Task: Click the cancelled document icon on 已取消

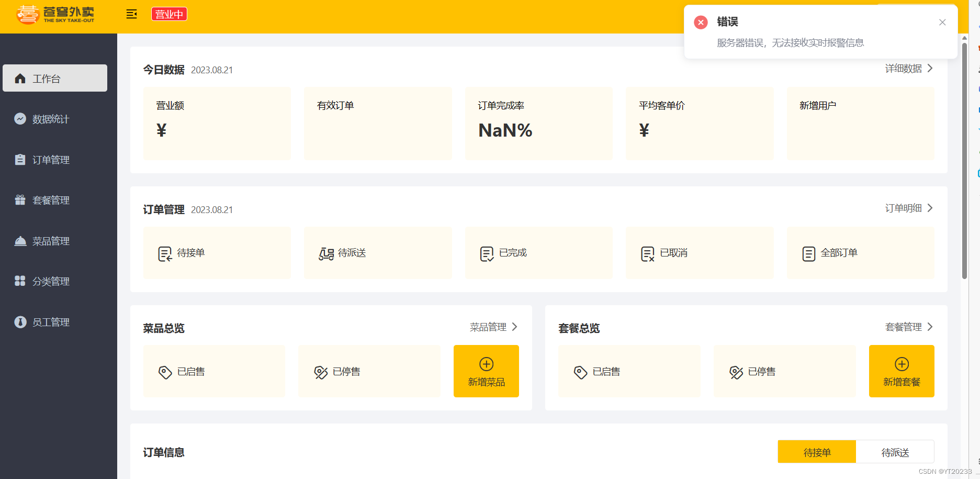Action: point(648,254)
